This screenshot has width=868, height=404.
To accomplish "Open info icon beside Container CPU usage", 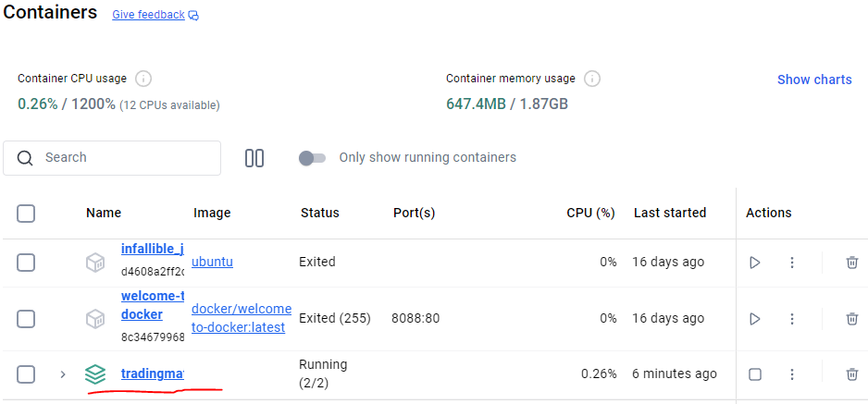I will (143, 79).
